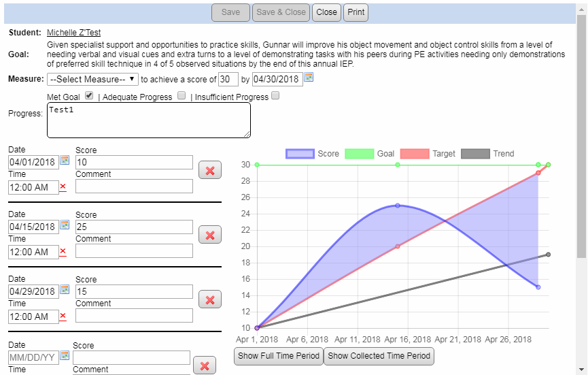Click the Progress notes text area
Image resolution: width=588 pixels, height=375 pixels.
pos(148,121)
